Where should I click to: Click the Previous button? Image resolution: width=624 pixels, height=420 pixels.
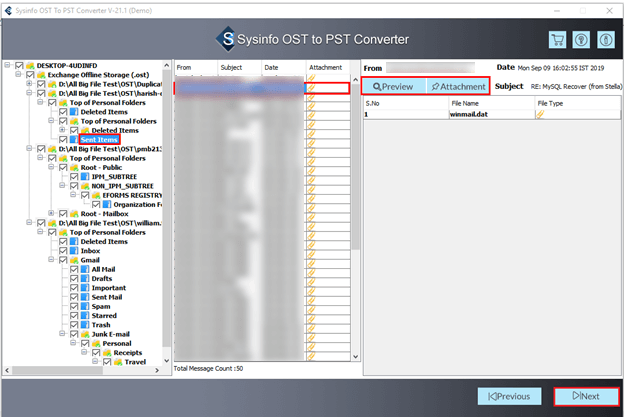509,397
